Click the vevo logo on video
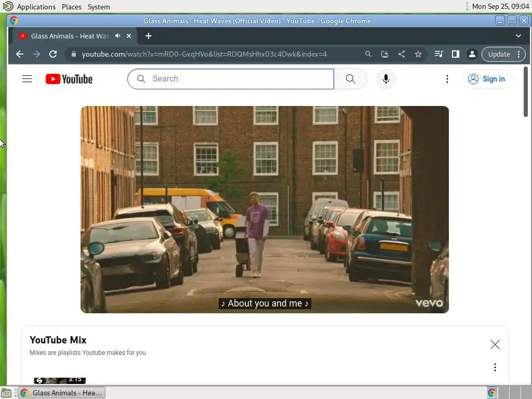Viewport: 532px width, 399px height. (x=429, y=303)
